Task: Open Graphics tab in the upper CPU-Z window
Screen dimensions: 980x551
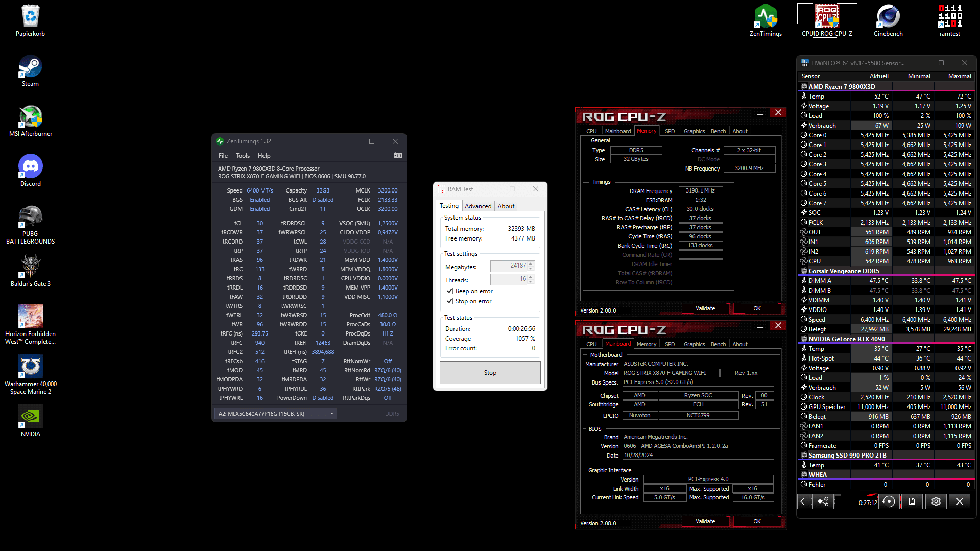Action: tap(694, 131)
